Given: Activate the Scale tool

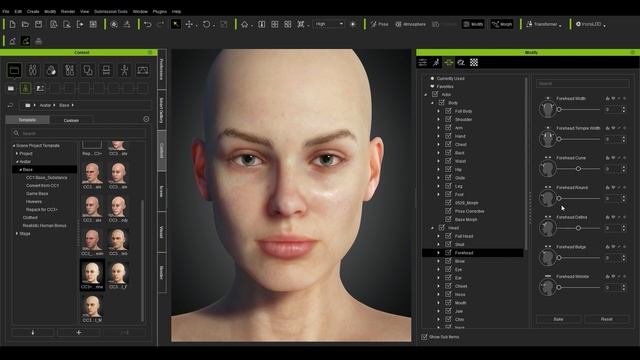Looking at the screenshot, I should click(224, 24).
